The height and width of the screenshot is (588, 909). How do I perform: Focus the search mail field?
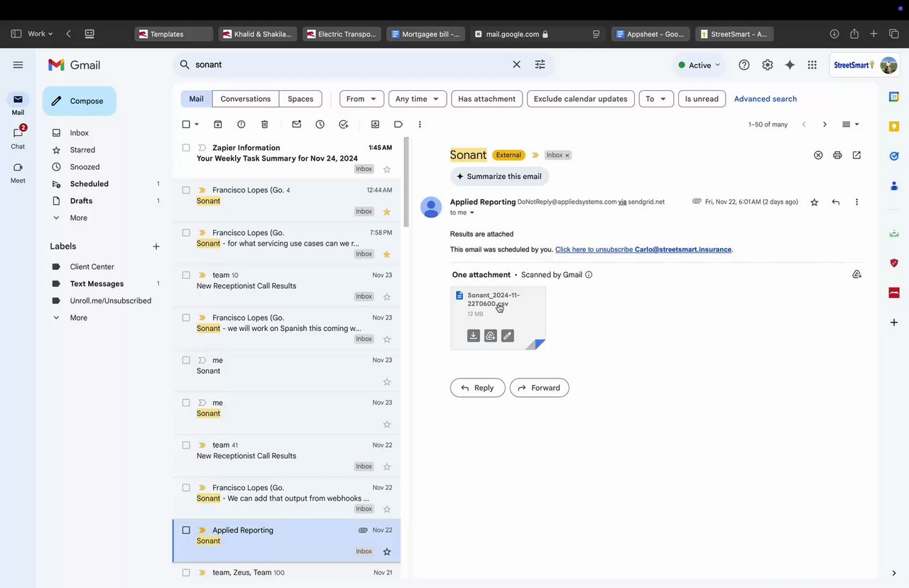(350, 65)
